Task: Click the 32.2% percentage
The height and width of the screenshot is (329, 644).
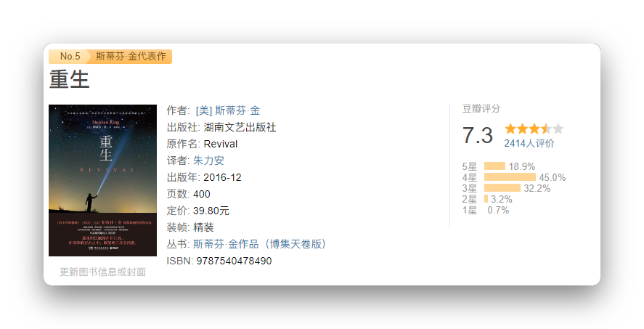Action: click(x=537, y=189)
